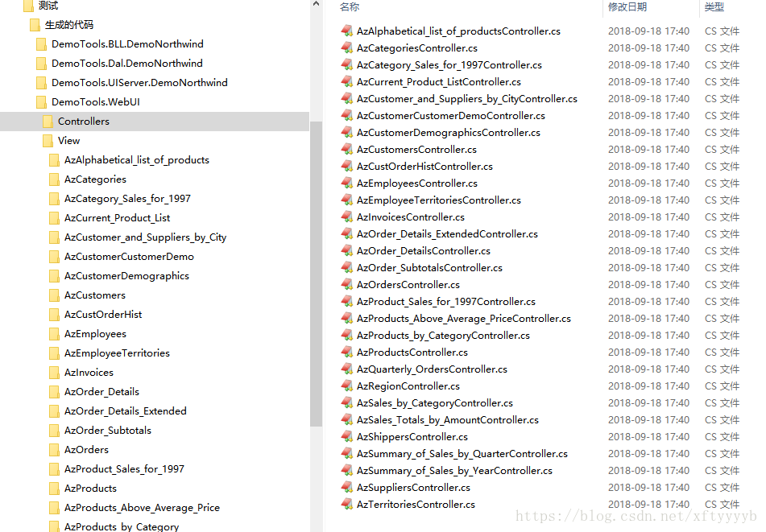Click the AzProductsController.cs file icon
The image size is (766, 532).
pyautogui.click(x=347, y=353)
